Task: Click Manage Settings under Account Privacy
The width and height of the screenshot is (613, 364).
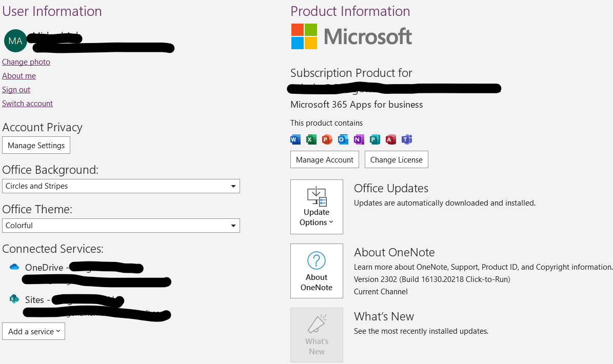Action: click(x=36, y=145)
